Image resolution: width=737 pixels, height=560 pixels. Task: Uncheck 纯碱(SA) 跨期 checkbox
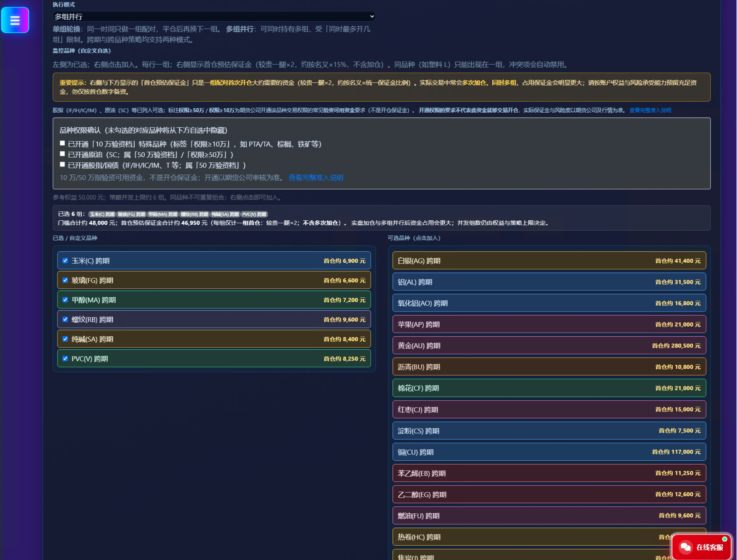pos(65,339)
